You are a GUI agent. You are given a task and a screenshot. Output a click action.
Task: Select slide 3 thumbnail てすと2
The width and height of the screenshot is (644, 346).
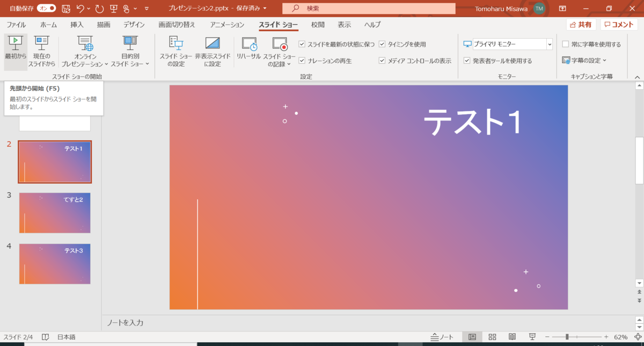click(x=55, y=213)
